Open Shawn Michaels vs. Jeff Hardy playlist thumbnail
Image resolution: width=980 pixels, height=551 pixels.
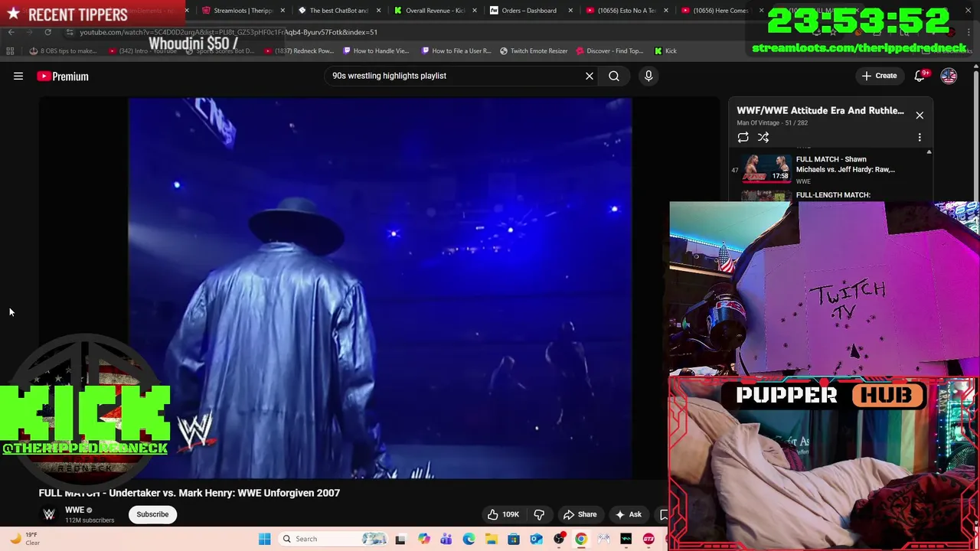coord(765,168)
